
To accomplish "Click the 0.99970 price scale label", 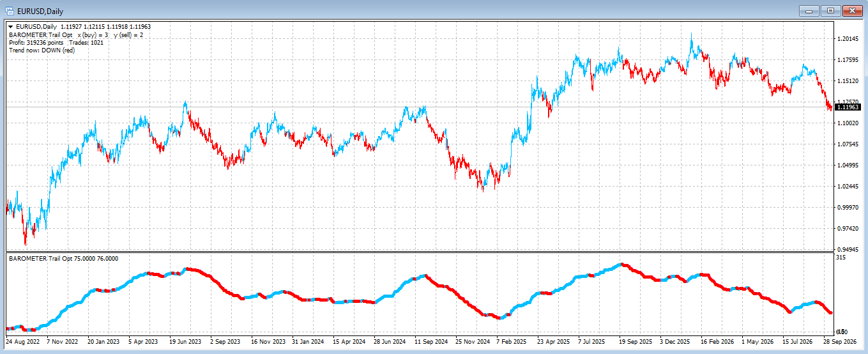I will [x=847, y=208].
